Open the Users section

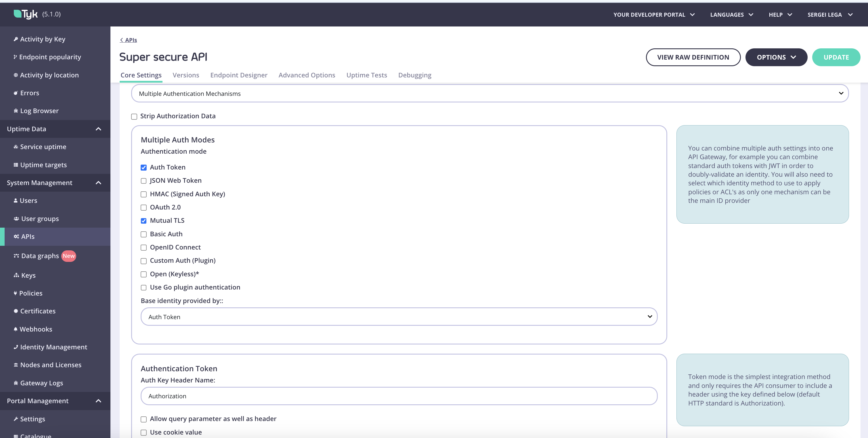(28, 200)
